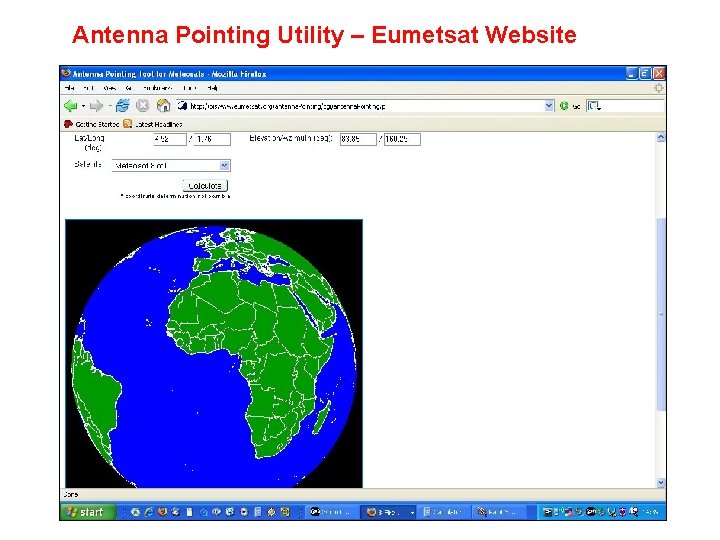
Task: Switch to the Firefox taskbar button
Action: click(x=388, y=512)
